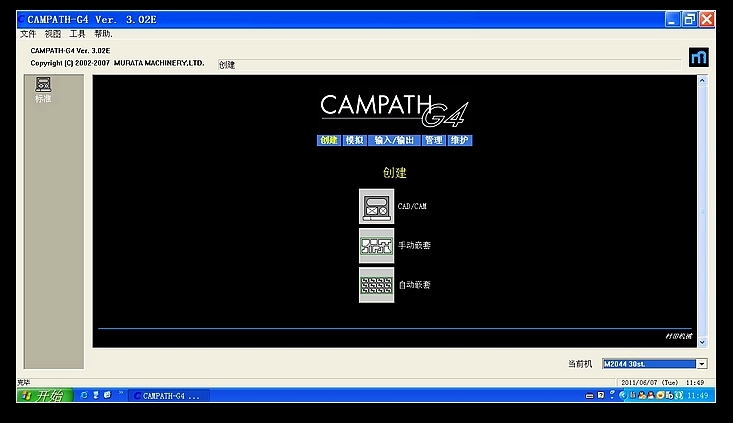This screenshot has height=423, width=733.
Task: Restore down the CAMPATH-G4 window
Action: click(x=690, y=20)
